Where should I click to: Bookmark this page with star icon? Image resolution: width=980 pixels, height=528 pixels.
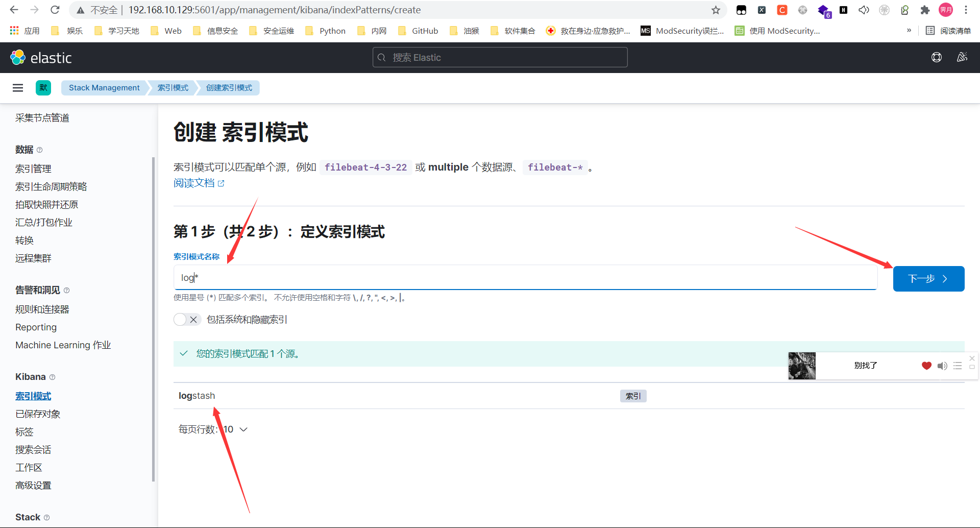(716, 10)
